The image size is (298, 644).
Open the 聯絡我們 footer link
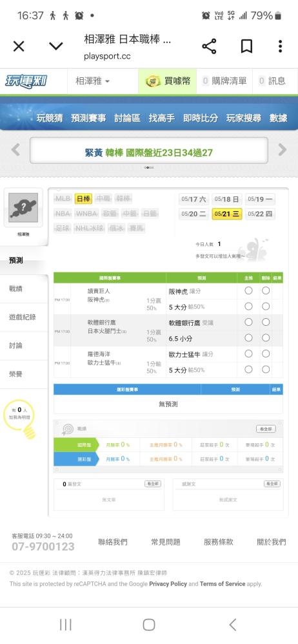tap(113, 542)
